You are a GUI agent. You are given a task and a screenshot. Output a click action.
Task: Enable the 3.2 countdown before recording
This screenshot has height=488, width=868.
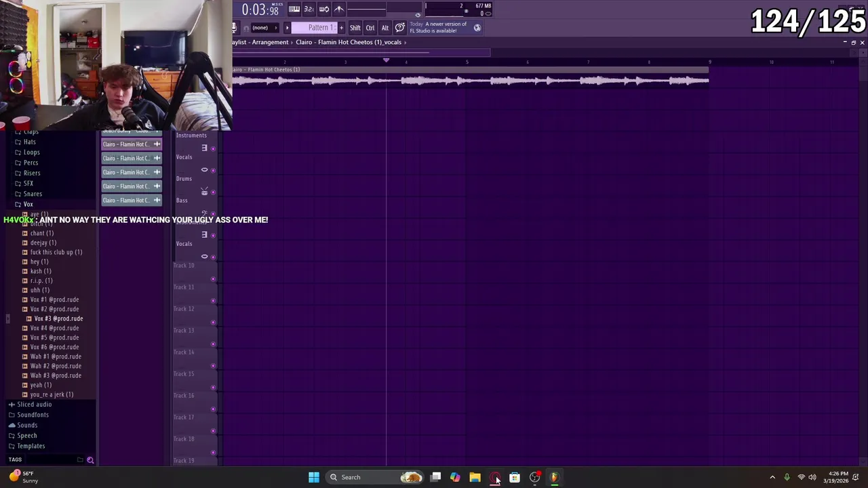click(309, 9)
